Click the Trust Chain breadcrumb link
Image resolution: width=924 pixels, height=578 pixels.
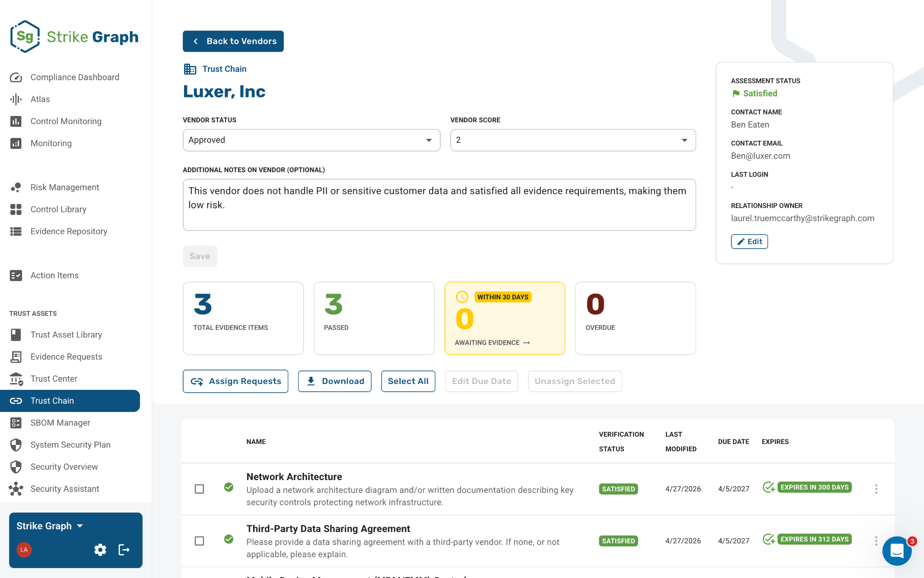224,69
